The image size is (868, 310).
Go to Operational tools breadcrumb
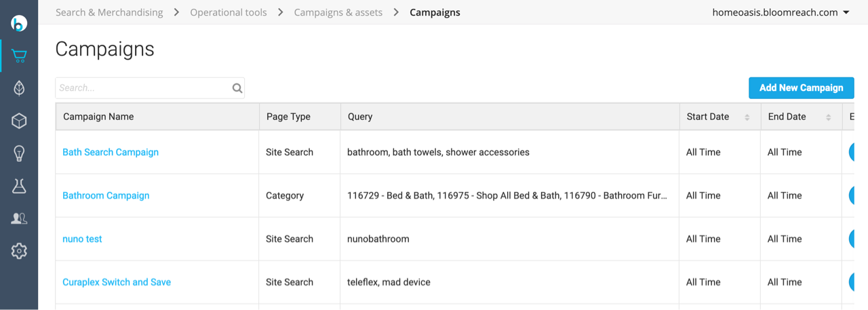coord(229,12)
